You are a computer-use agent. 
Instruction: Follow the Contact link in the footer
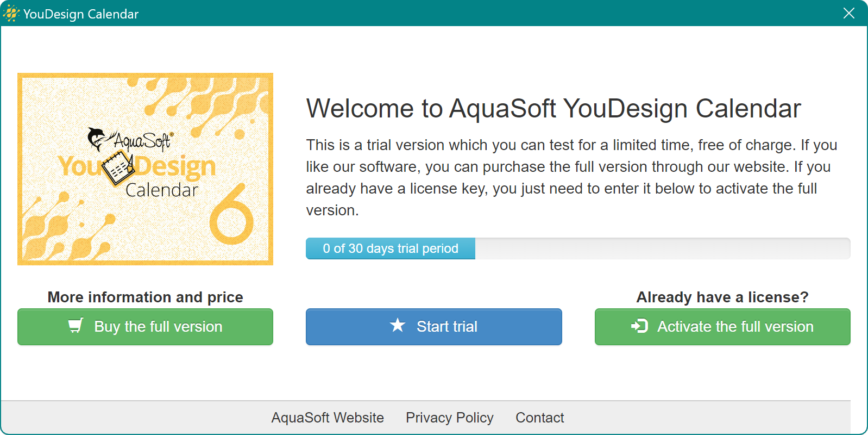(x=539, y=418)
